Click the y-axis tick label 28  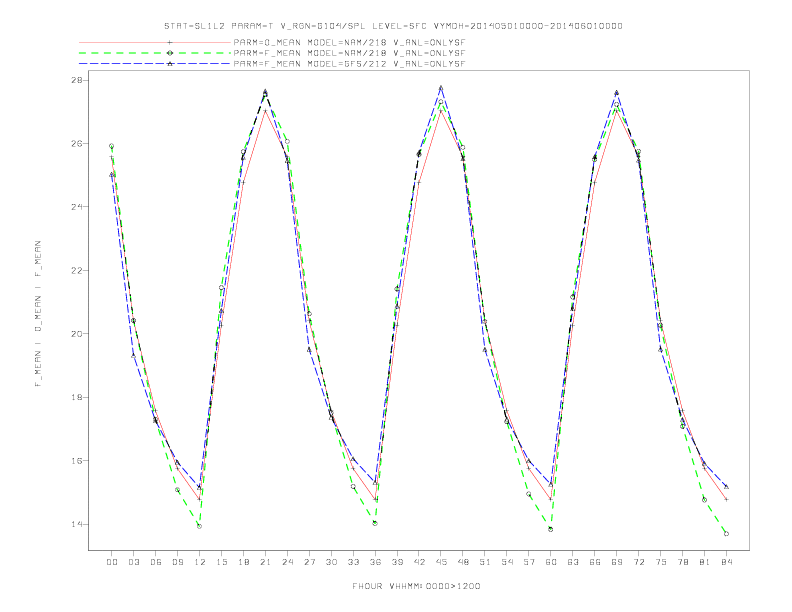click(79, 80)
